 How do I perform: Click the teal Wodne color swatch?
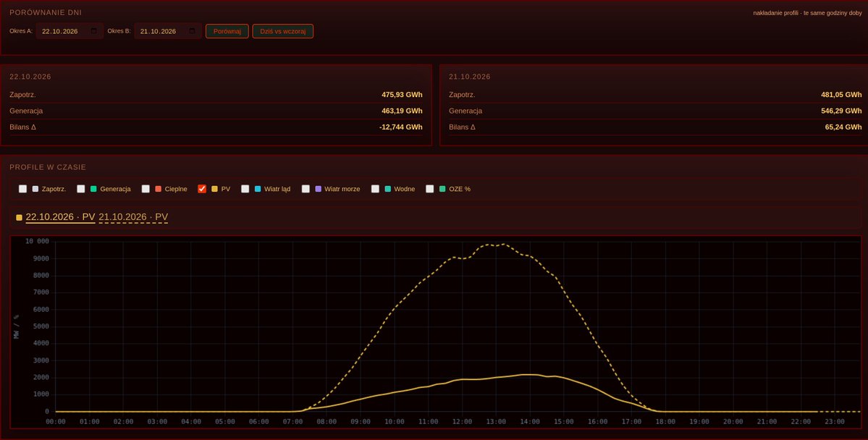pos(388,189)
